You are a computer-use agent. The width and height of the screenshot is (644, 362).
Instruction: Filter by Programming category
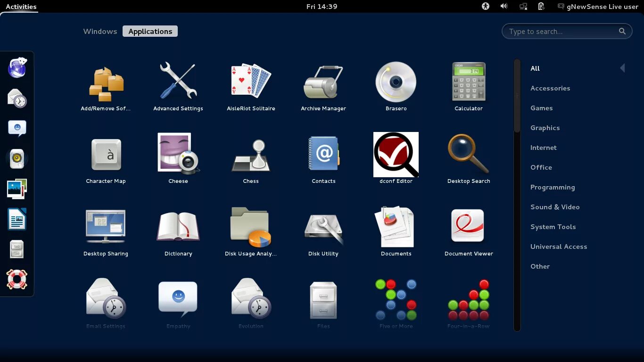tap(553, 187)
